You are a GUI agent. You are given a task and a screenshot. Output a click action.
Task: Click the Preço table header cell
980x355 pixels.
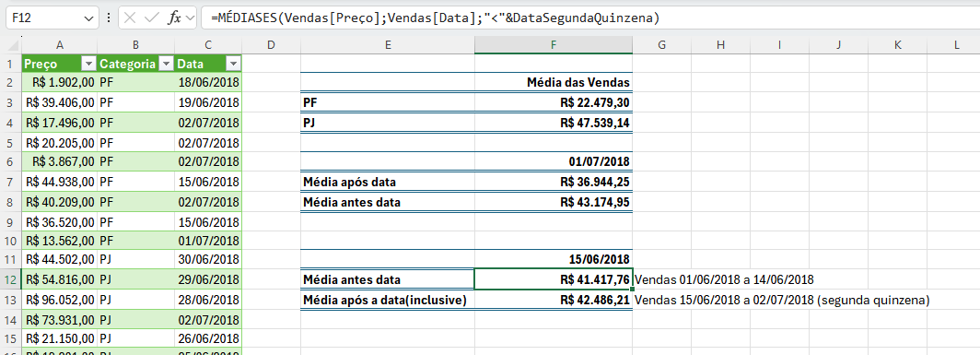click(59, 64)
